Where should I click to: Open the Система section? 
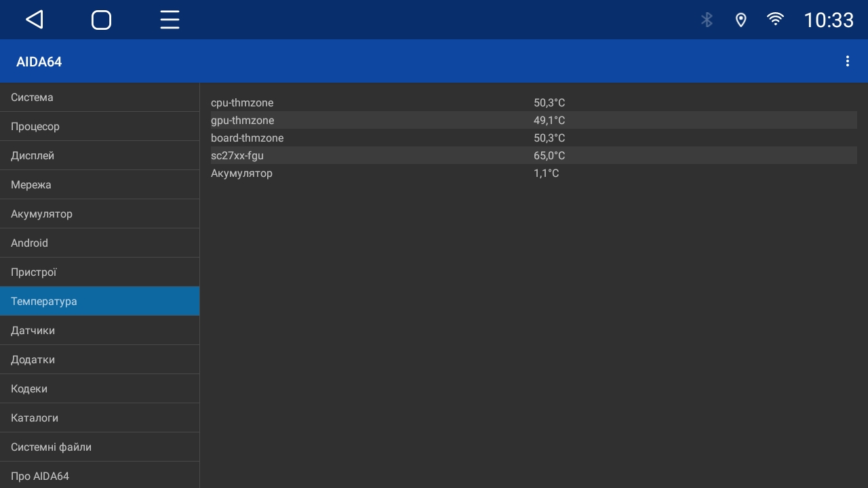(100, 97)
